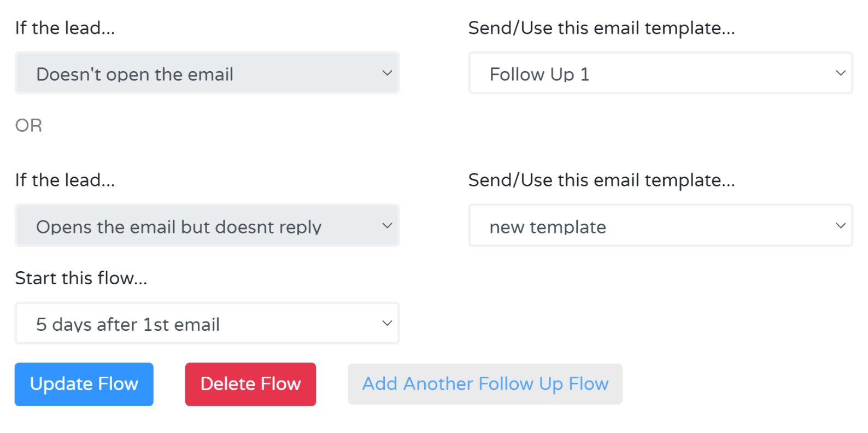Viewport: 868px width, 433px height.
Task: Expand "Opens the email but doesnt reply" dropdown
Action: pos(207,226)
